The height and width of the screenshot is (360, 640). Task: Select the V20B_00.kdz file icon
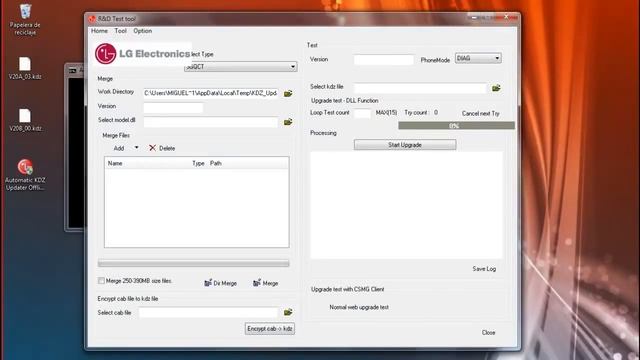coord(25,120)
